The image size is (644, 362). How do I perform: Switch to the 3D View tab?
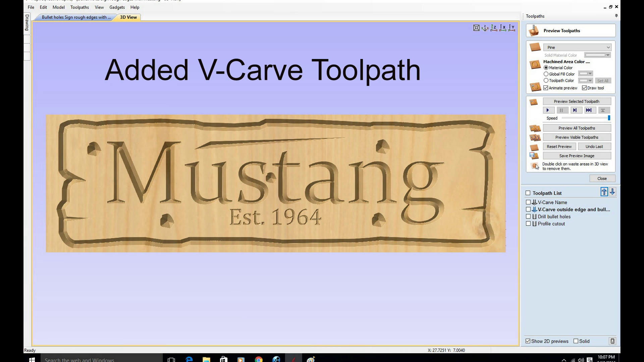coord(128,17)
